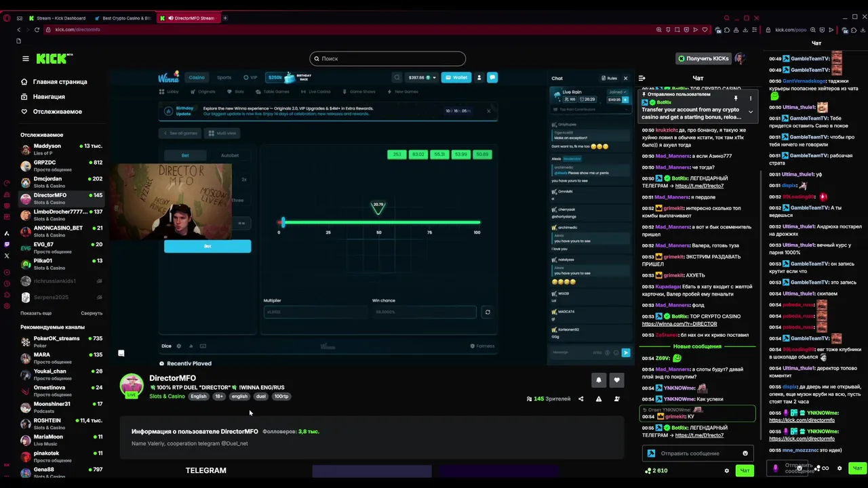
Task: Click the Получить KICKs button
Action: click(703, 58)
